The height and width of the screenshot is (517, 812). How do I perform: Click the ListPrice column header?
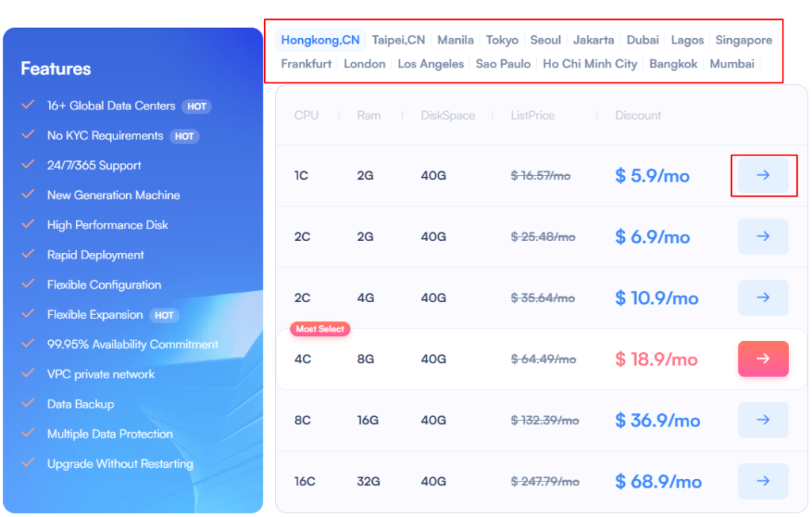pos(532,115)
